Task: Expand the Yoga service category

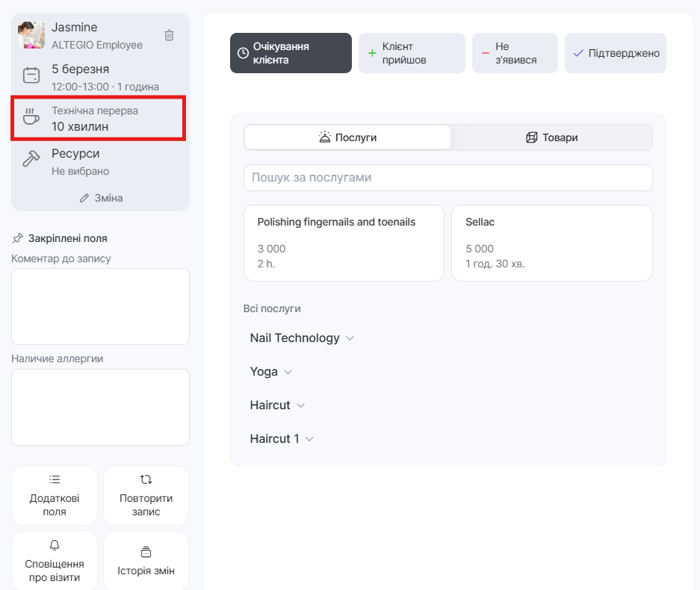Action: 271,372
